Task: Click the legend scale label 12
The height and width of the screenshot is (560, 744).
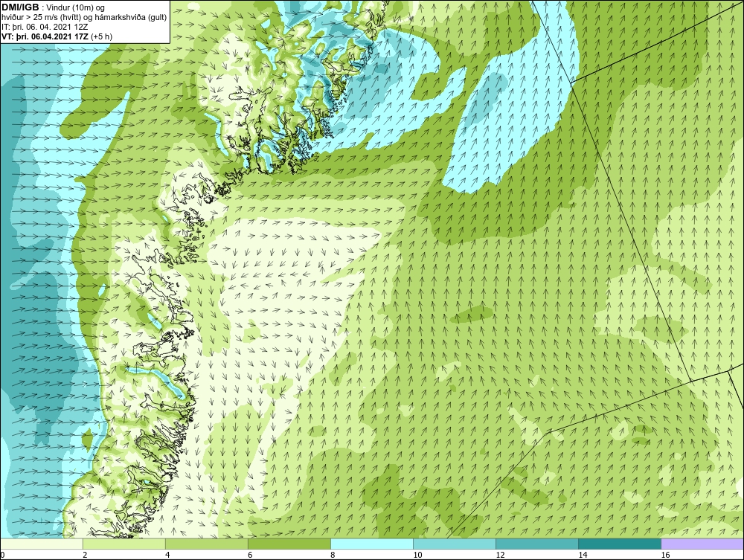Action: pyautogui.click(x=500, y=555)
